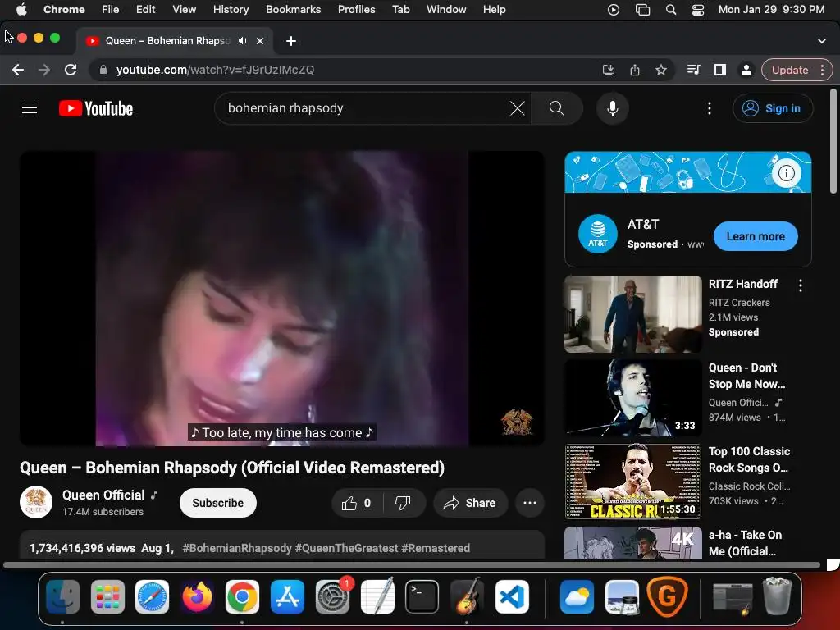Open more actions ellipsis under video
This screenshot has width=840, height=630.
tap(529, 503)
